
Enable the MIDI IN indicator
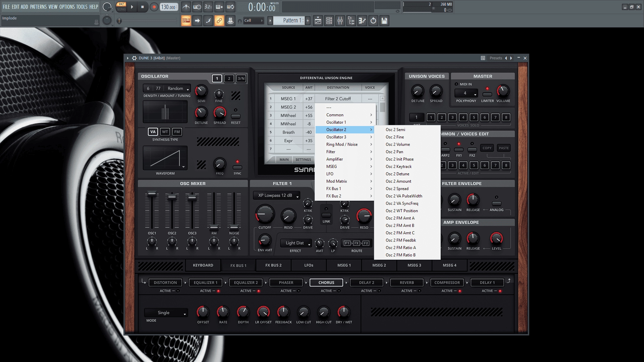click(x=456, y=84)
